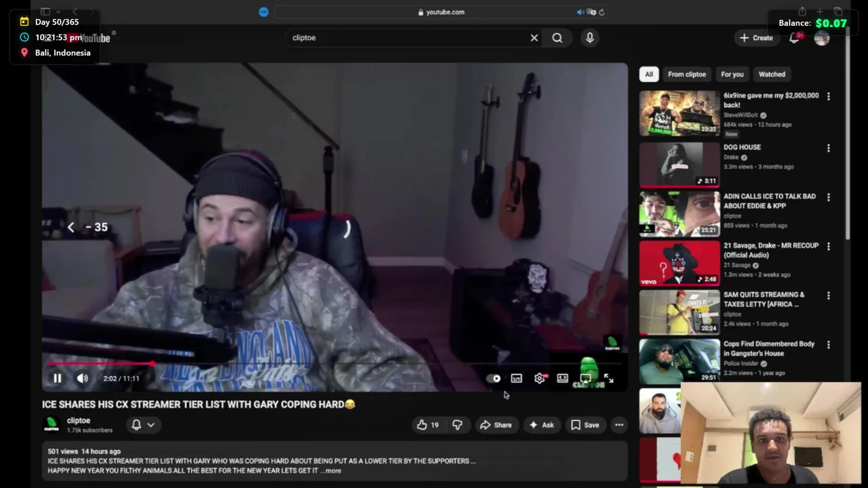Click the Safari tab audio speaker icon
Viewport: 868px width, 488px height.
point(580,12)
